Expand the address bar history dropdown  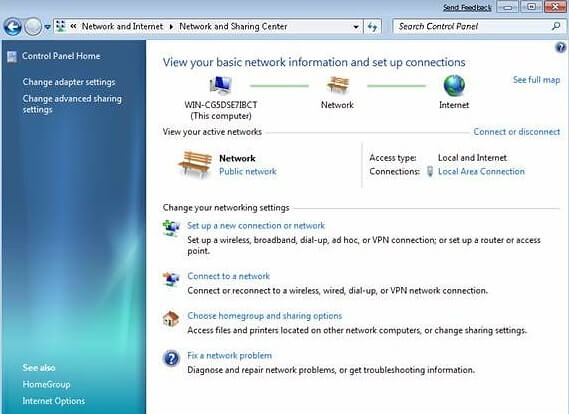[x=356, y=27]
